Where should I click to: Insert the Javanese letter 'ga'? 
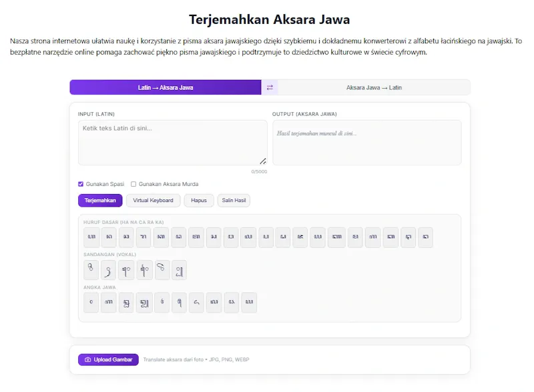(373, 237)
